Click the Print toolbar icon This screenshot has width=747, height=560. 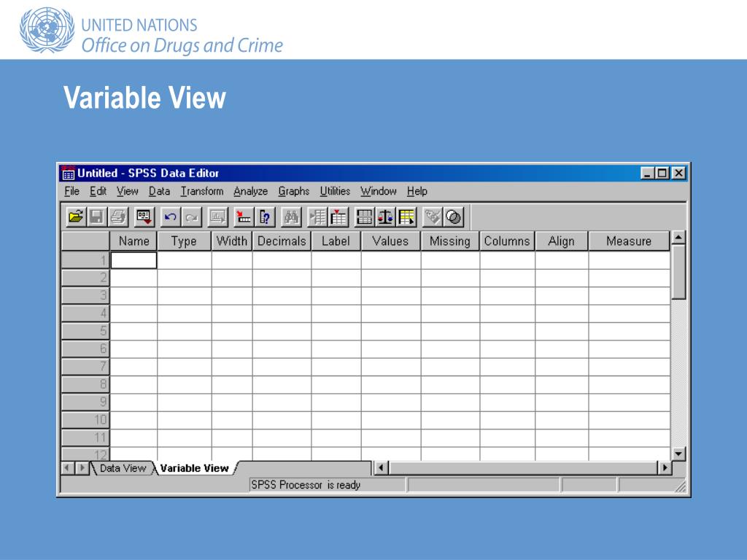tap(118, 217)
